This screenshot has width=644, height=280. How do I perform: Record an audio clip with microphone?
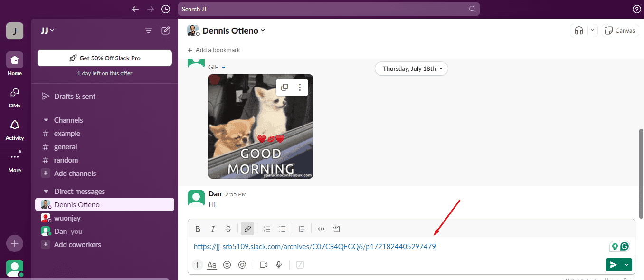279,265
